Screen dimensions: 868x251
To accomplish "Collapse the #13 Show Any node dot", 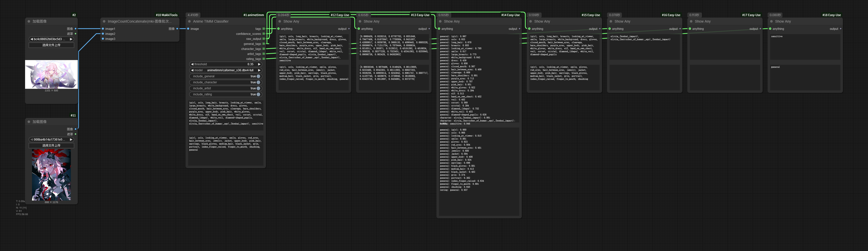I will point(360,21).
